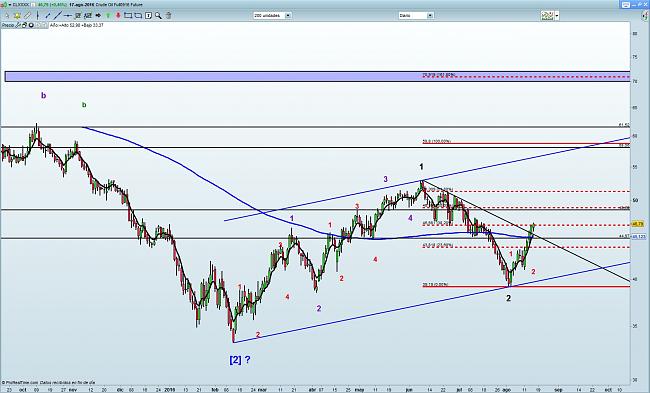The height and width of the screenshot is (393, 650).
Task: Select the horizontal line tool
Action: tap(68, 15)
